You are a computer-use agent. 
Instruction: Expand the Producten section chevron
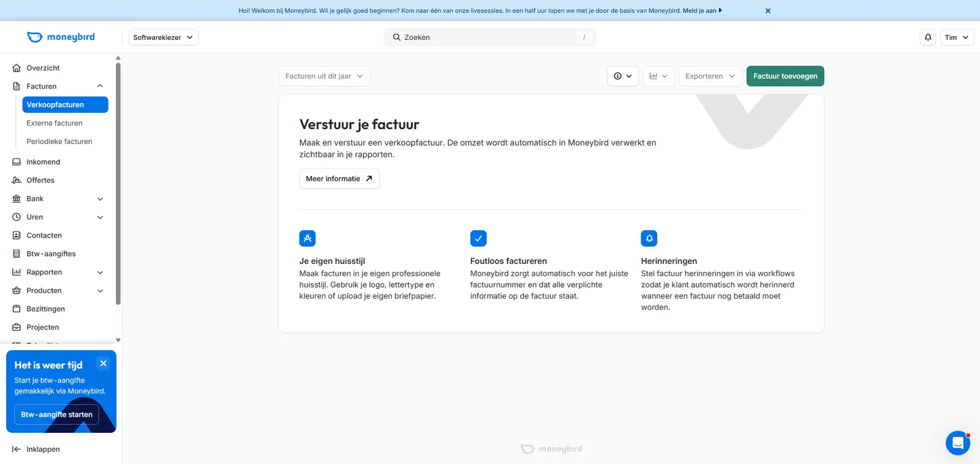pyautogui.click(x=100, y=291)
